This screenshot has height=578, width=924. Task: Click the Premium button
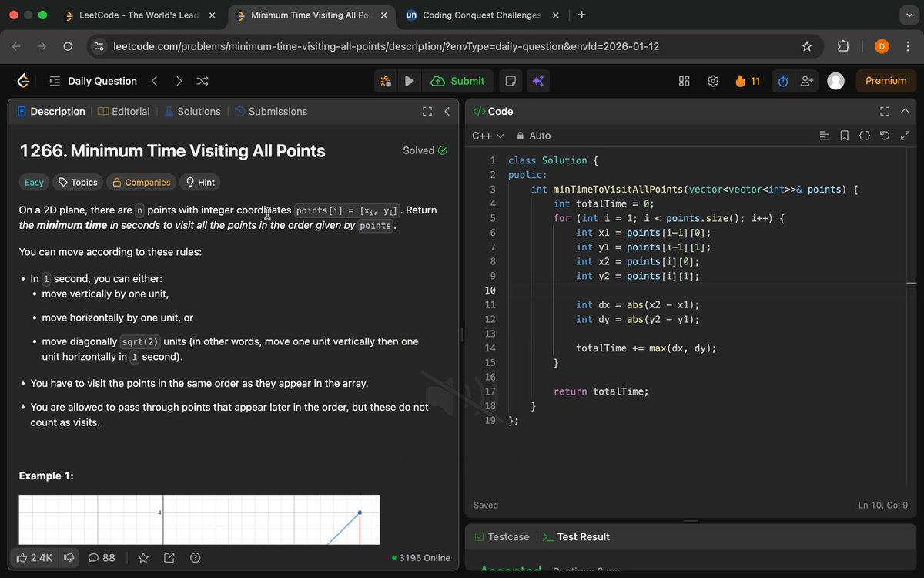pyautogui.click(x=886, y=81)
